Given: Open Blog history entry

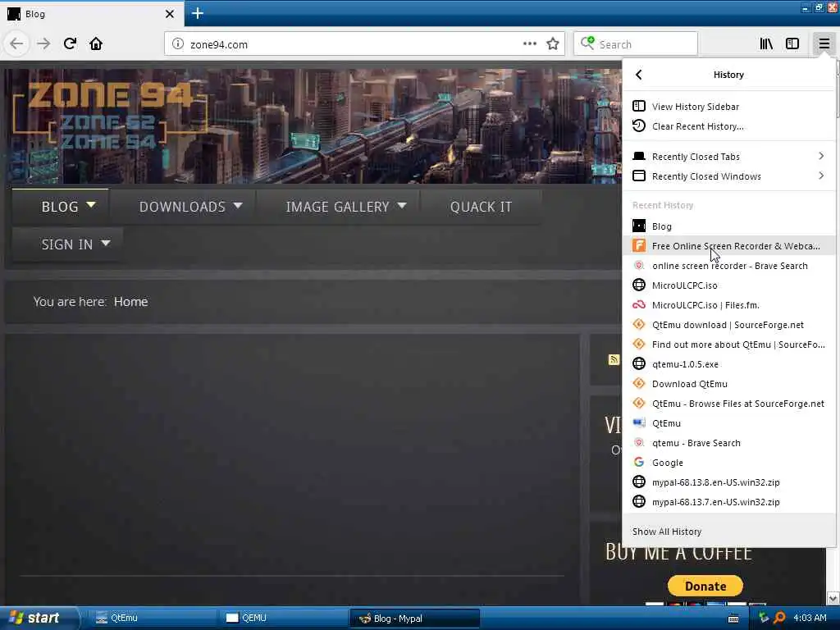Looking at the screenshot, I should pos(728,226).
